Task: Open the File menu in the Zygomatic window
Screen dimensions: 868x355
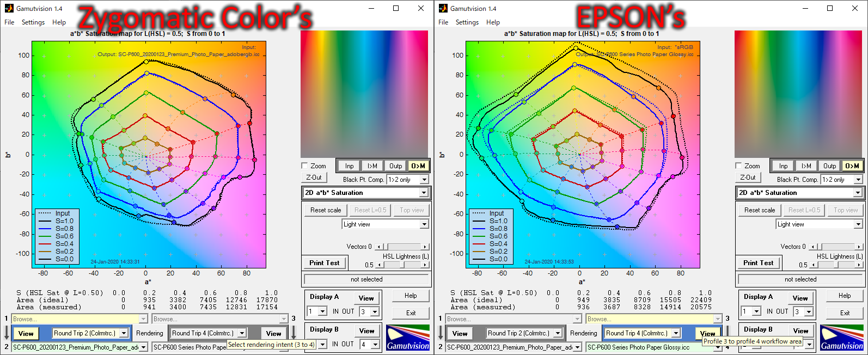Action: click(x=9, y=22)
